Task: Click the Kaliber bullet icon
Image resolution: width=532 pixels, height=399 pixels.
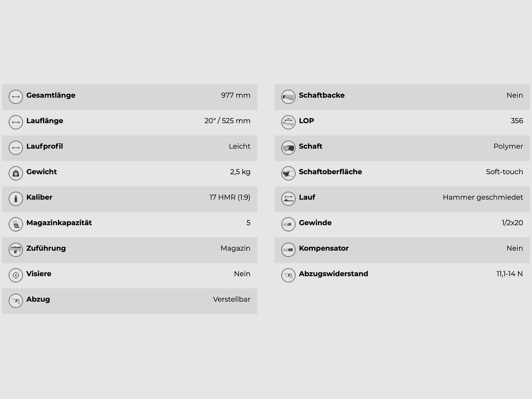Action: click(16, 199)
